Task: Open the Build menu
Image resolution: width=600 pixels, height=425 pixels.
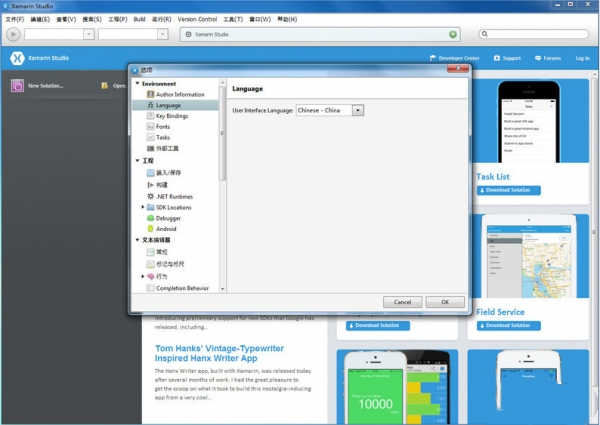Action: [139, 19]
